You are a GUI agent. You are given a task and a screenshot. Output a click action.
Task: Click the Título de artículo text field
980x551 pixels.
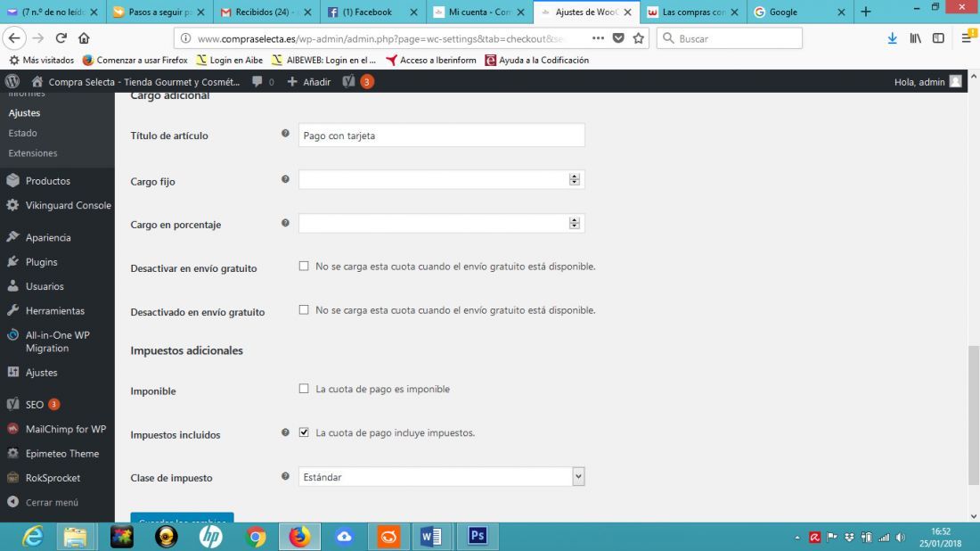tap(441, 136)
